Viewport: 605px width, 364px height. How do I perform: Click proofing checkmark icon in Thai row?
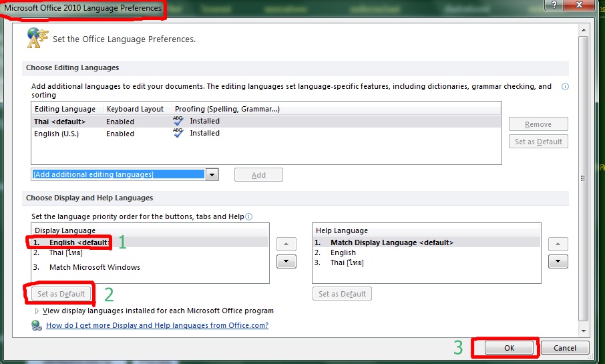point(178,121)
